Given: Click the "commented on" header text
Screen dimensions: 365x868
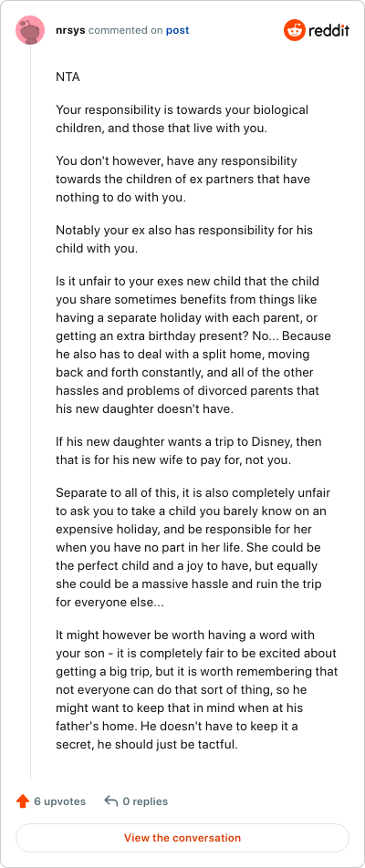Looking at the screenshot, I should point(125,30).
